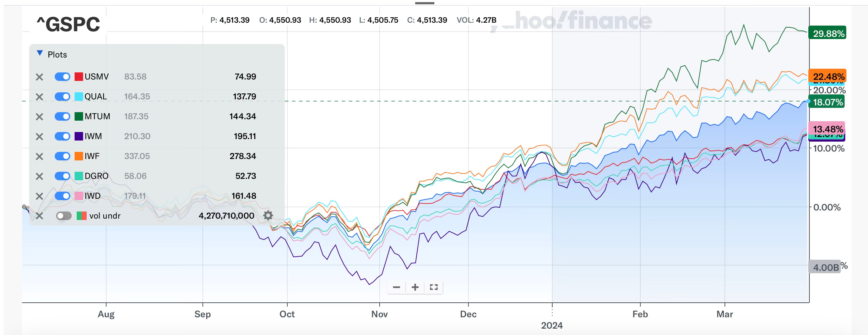The height and width of the screenshot is (335, 868).
Task: Click the vol undr red-green swatch
Action: pos(82,216)
